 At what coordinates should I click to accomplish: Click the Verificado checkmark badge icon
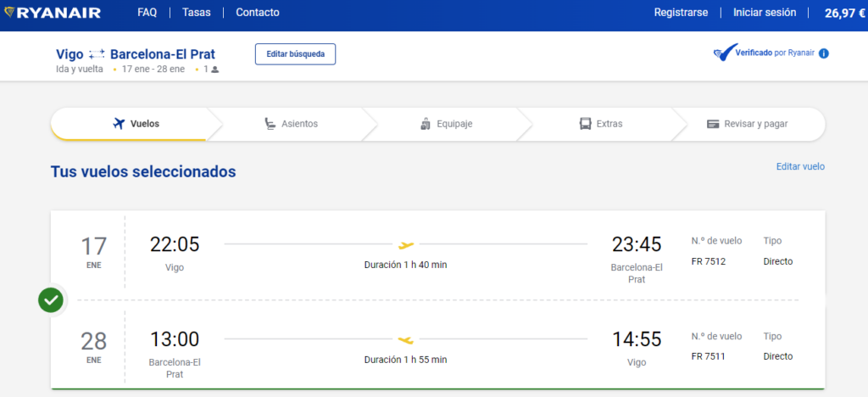pos(725,53)
